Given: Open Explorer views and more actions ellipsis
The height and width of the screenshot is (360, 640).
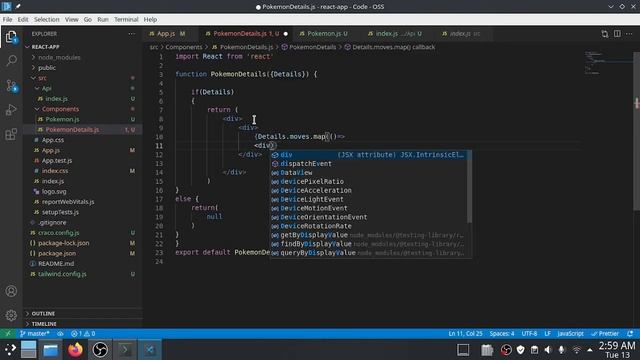Looking at the screenshot, I should [131, 34].
